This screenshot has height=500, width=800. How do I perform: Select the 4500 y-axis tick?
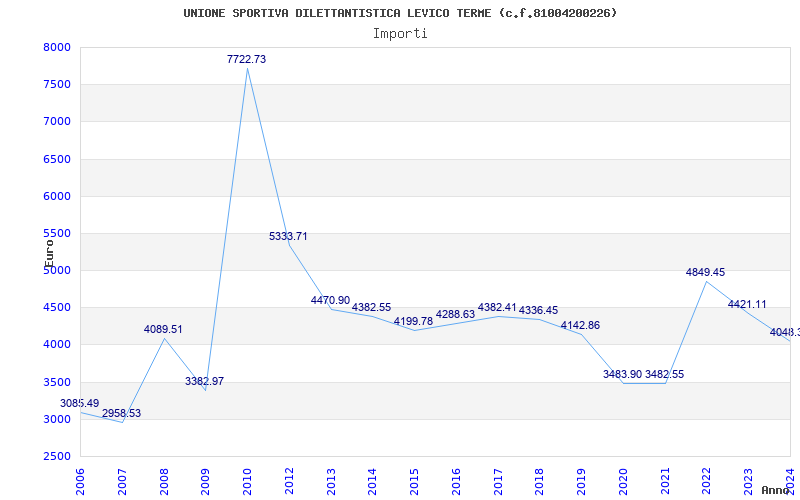(55, 308)
